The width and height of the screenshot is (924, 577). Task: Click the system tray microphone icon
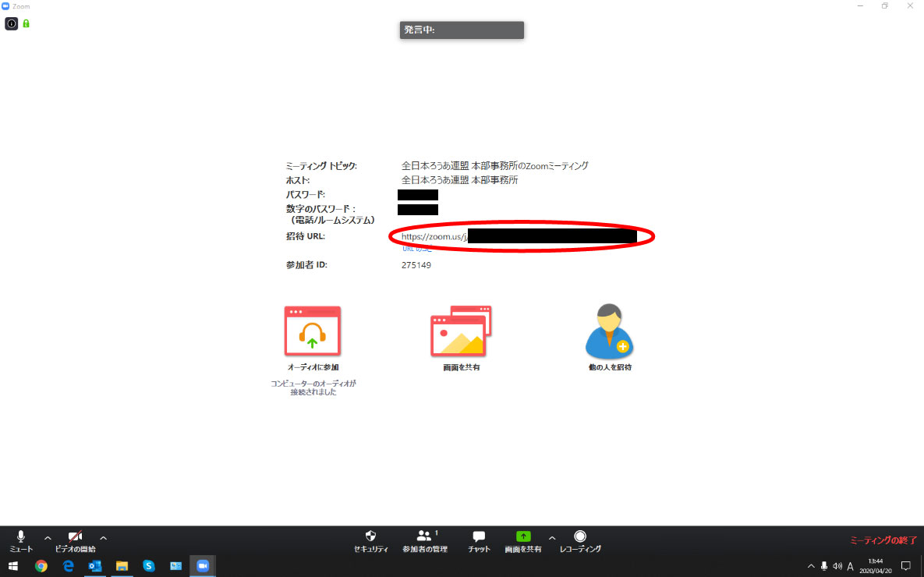click(x=824, y=566)
